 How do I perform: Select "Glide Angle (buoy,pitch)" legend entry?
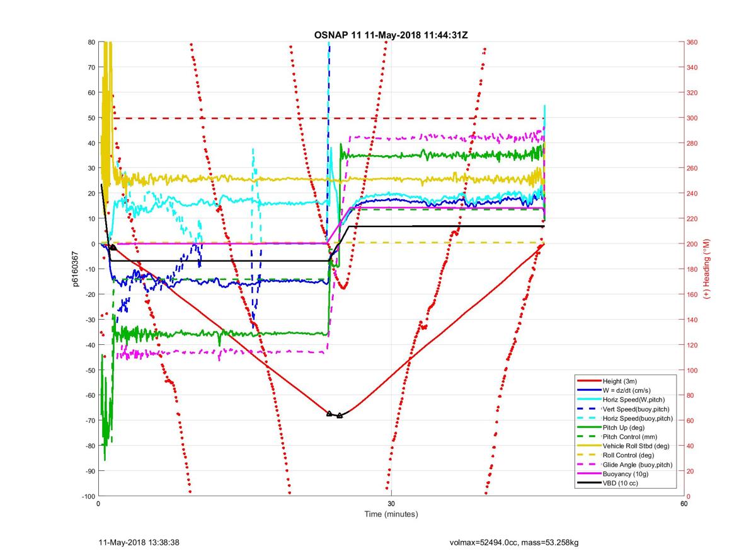click(x=638, y=465)
